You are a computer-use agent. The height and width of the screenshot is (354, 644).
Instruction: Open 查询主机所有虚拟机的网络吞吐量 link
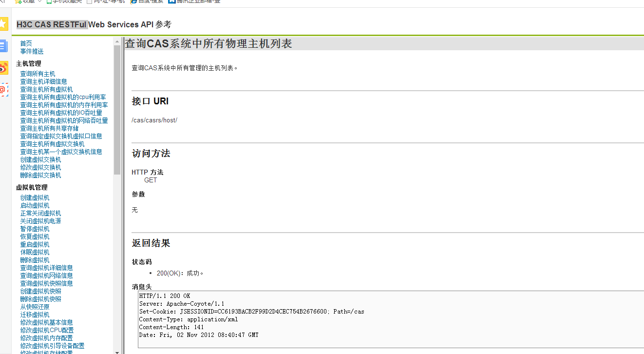pyautogui.click(x=64, y=120)
